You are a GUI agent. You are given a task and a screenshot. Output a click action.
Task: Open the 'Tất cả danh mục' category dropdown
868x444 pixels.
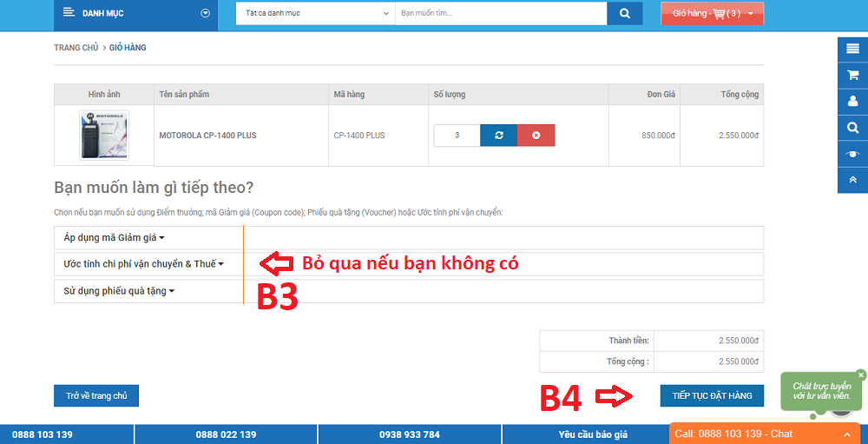tap(316, 13)
